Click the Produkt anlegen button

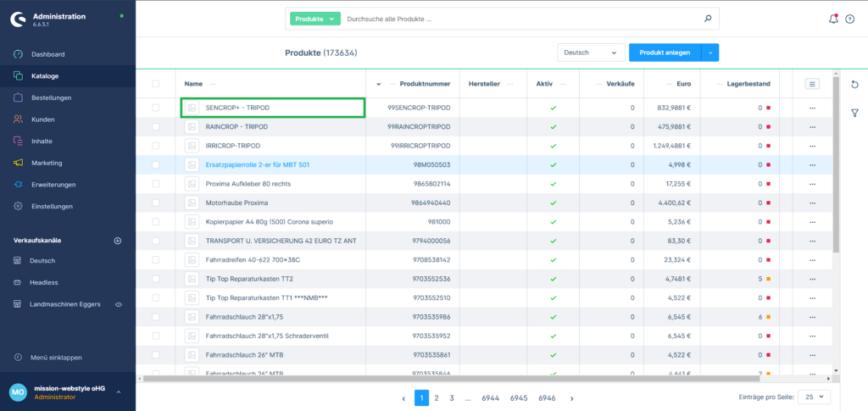coord(665,53)
